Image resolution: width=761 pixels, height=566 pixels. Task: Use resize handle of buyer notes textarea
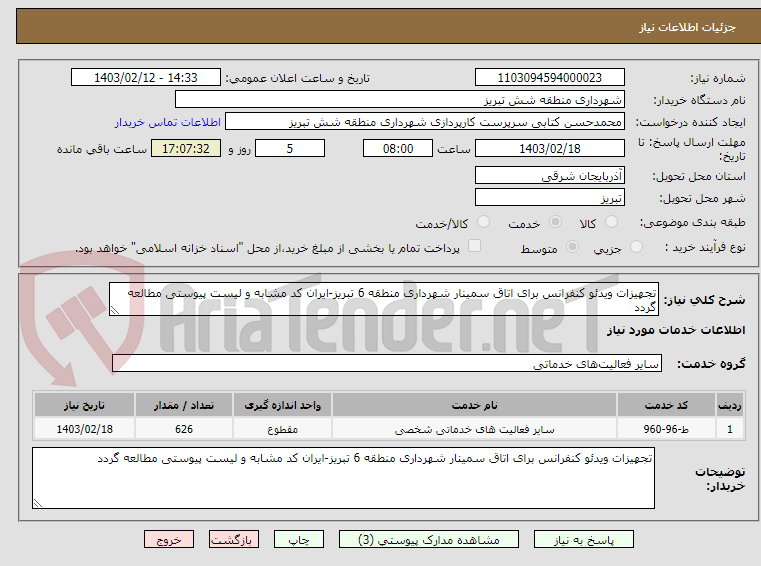[37, 503]
